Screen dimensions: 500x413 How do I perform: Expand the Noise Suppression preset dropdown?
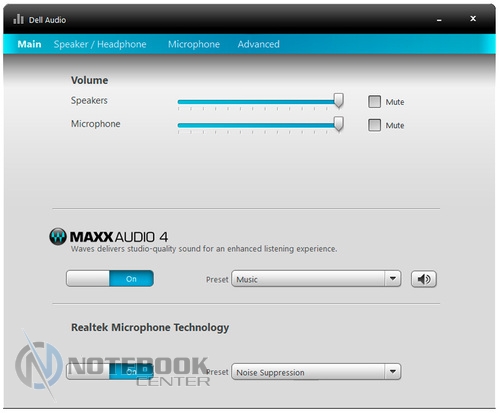(x=316, y=372)
